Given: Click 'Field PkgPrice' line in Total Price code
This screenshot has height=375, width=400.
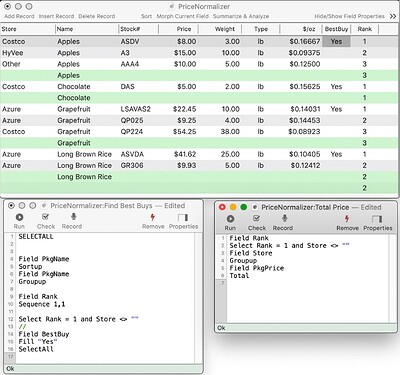Looking at the screenshot, I should click(x=256, y=268).
